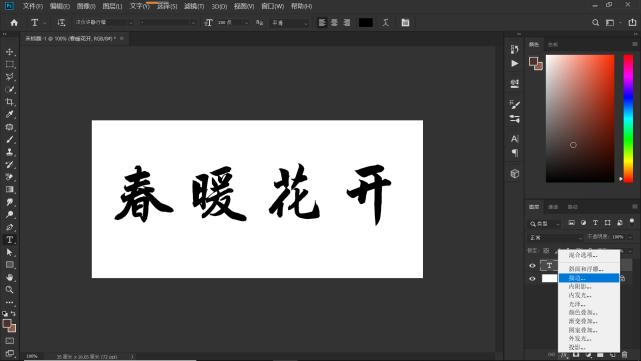Open the Character panel A icon
The height and width of the screenshot is (361, 641).
tap(515, 139)
